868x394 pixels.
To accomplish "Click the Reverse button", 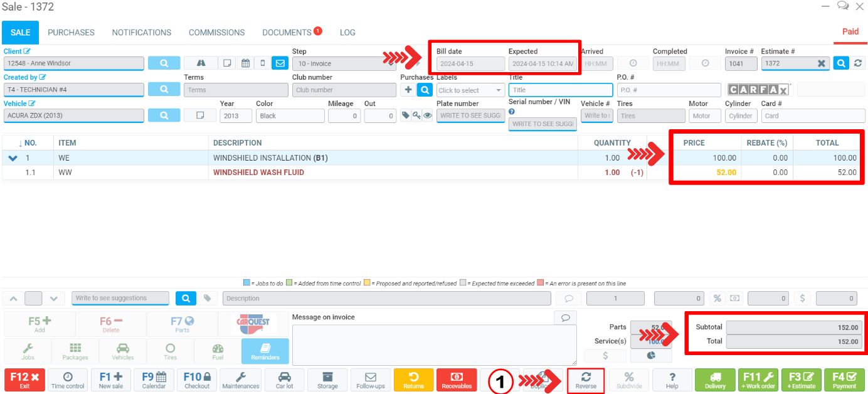I will 586,380.
